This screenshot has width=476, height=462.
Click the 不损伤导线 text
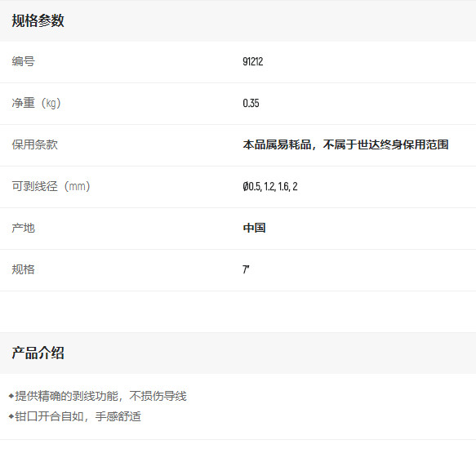tap(158, 396)
